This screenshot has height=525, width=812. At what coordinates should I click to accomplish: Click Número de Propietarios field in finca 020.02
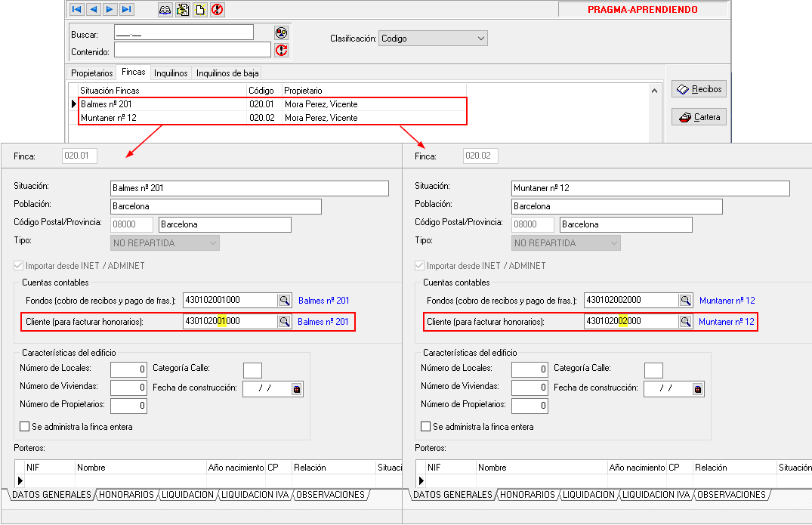coord(529,406)
